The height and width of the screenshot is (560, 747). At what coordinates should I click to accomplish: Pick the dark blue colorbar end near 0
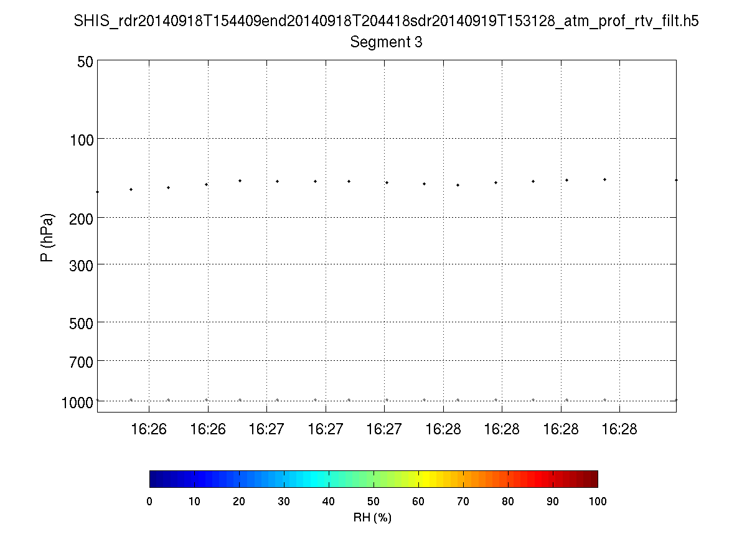click(153, 478)
